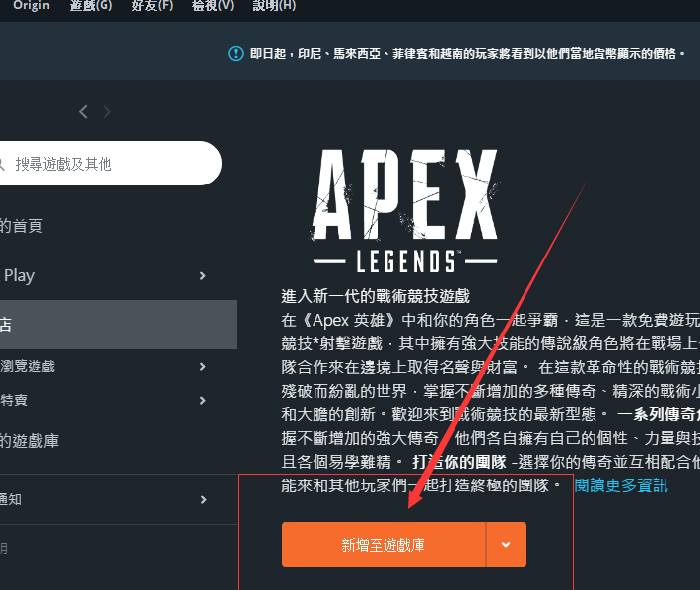The image size is (700, 590).
Task: Follow the 閱讀更多資訊 link
Action: (x=621, y=485)
